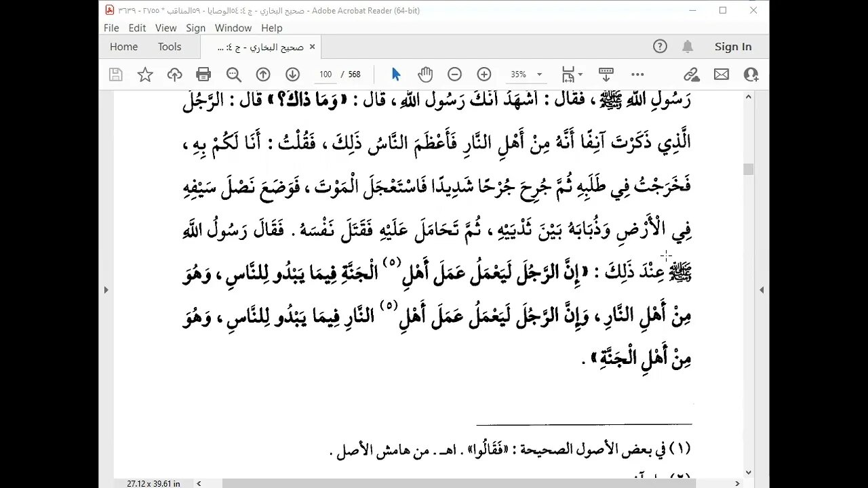Image resolution: width=868 pixels, height=488 pixels.
Task: Open the Window menu
Action: click(233, 28)
